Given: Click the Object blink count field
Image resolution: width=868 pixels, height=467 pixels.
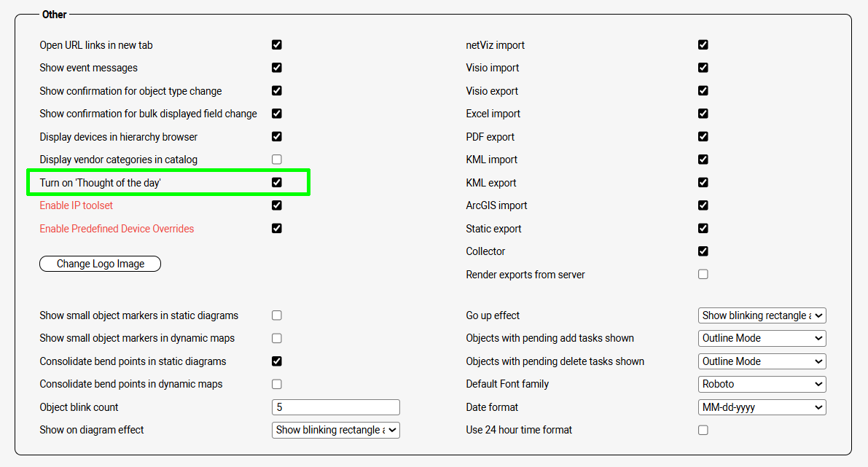Looking at the screenshot, I should (335, 407).
